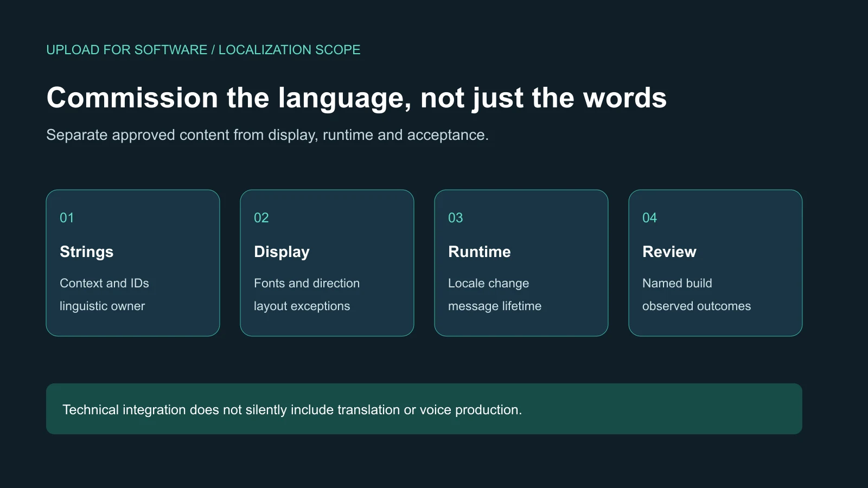Select the 'Strings' card heading

tap(87, 252)
